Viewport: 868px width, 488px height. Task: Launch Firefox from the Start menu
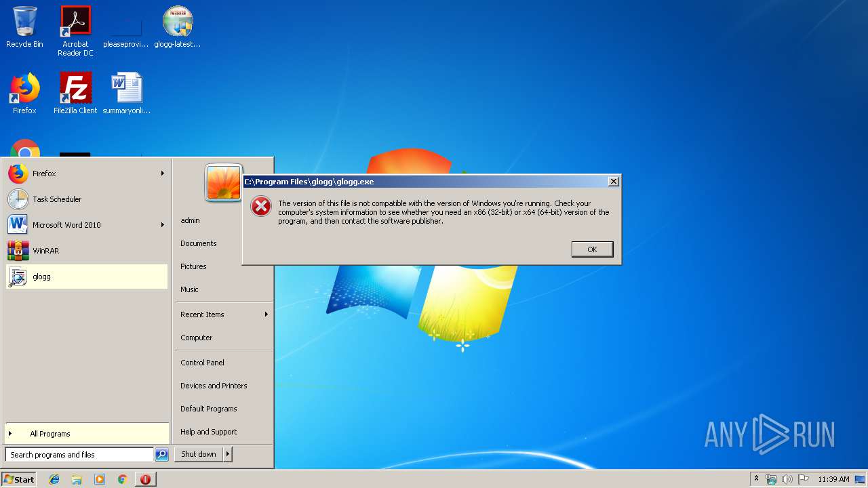(87, 174)
